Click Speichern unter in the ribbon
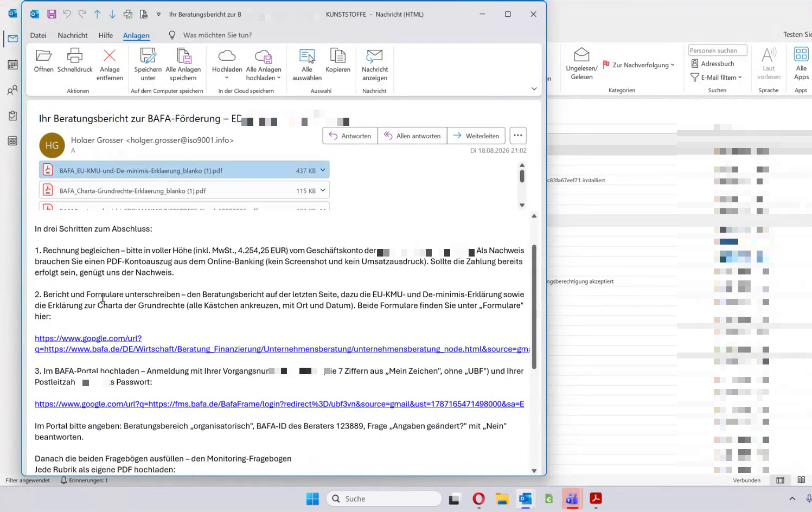 (x=148, y=65)
